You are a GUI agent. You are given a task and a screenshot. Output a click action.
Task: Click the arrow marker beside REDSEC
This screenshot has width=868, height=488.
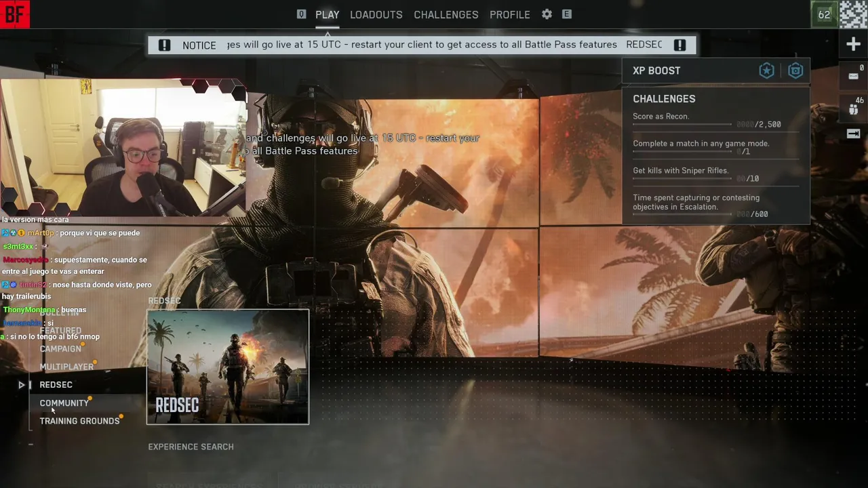(22, 385)
